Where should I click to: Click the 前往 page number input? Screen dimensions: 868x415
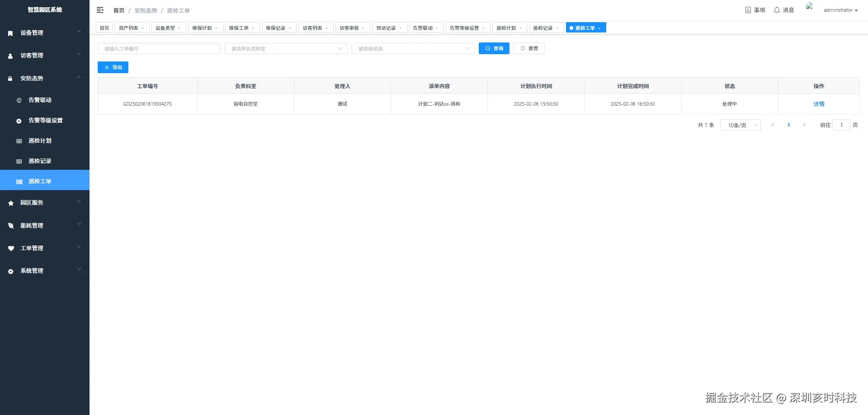click(x=841, y=125)
